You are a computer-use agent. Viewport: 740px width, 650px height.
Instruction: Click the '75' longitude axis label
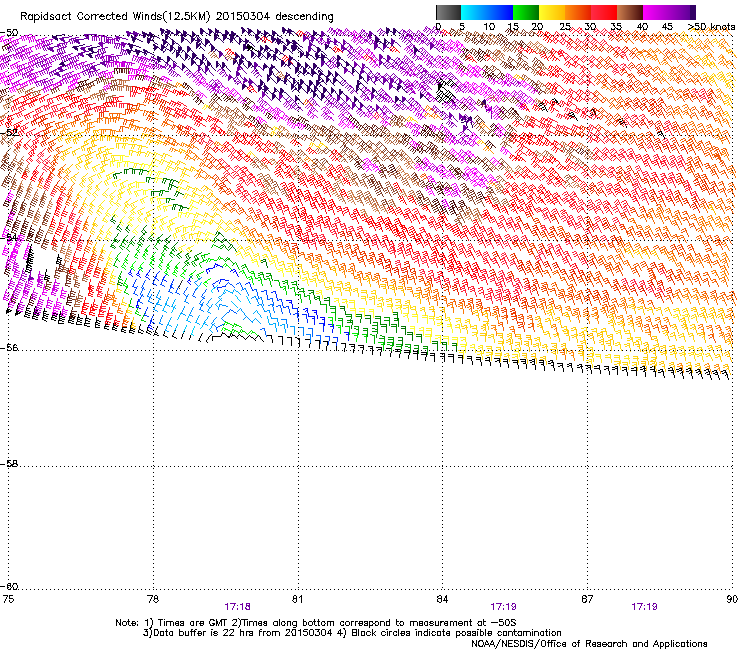[x=8, y=599]
